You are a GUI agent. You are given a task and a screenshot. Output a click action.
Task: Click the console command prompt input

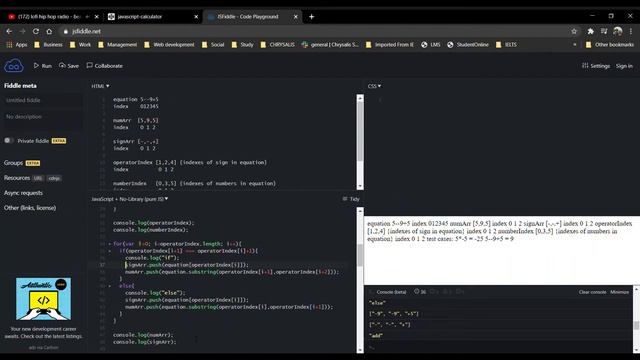(498, 348)
